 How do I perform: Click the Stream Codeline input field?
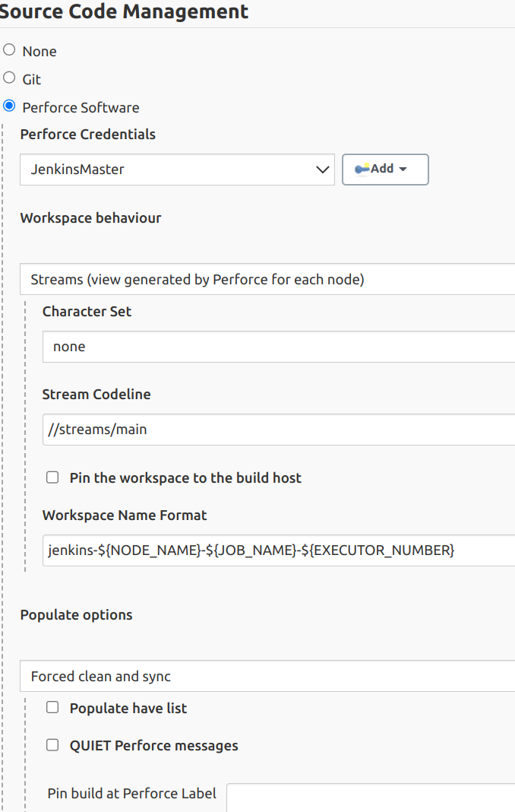[279, 430]
